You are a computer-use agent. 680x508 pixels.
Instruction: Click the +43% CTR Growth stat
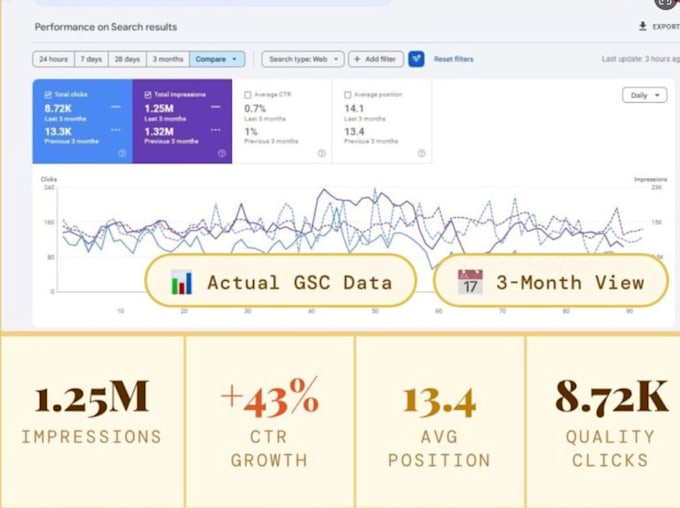(x=269, y=422)
